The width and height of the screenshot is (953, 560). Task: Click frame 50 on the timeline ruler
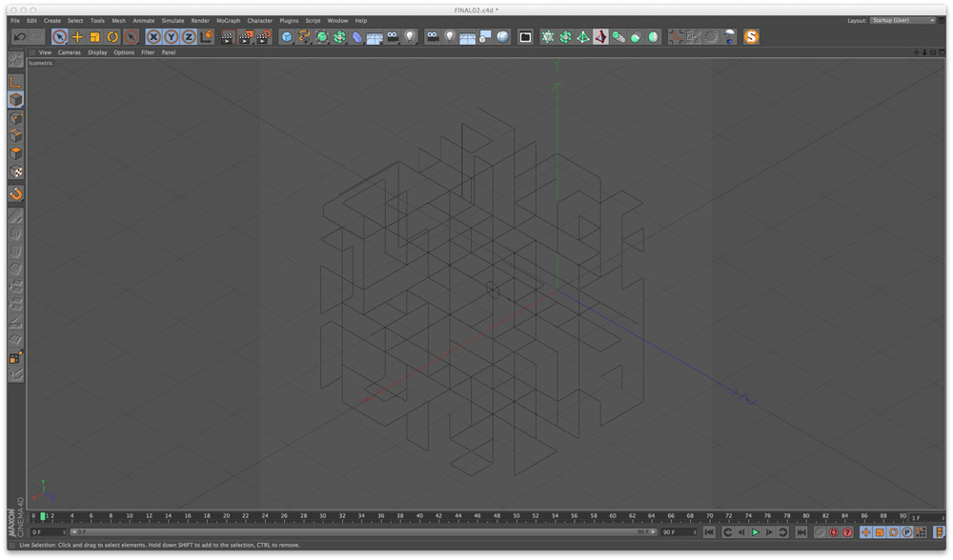tap(516, 515)
